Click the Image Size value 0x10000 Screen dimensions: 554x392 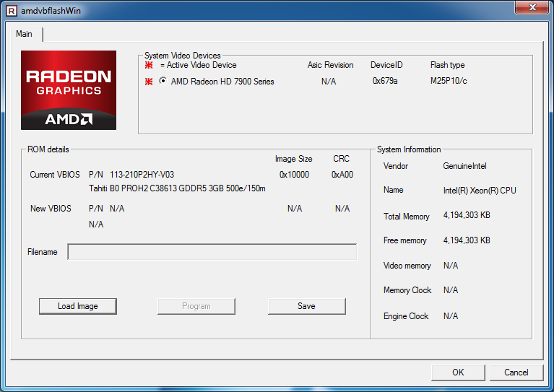(x=294, y=175)
